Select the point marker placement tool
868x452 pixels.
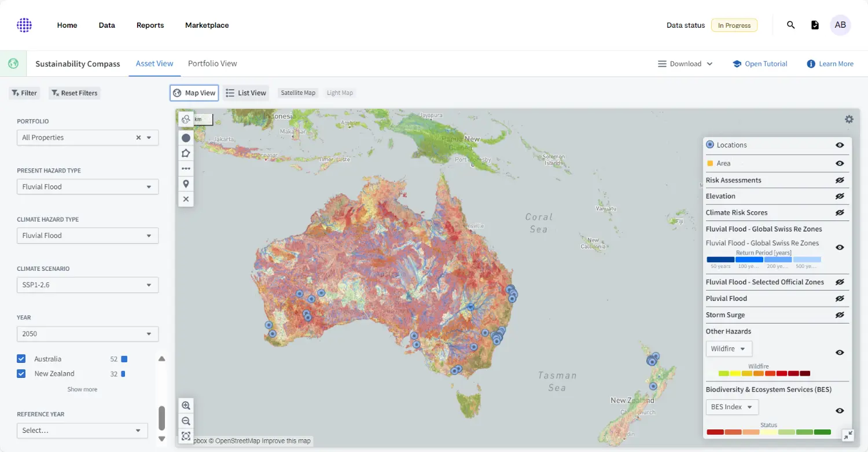click(186, 183)
